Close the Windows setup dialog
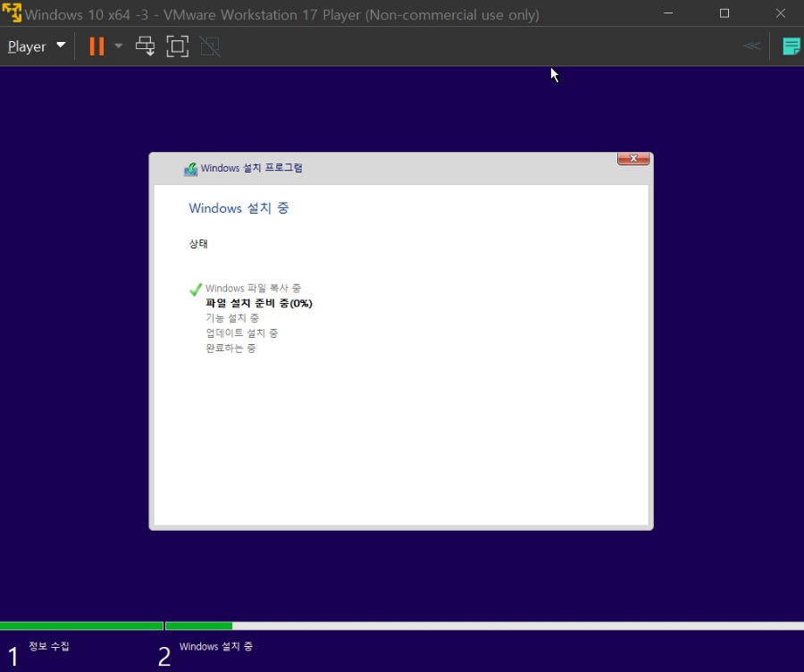Screen dimensions: 804x672 pos(633,158)
